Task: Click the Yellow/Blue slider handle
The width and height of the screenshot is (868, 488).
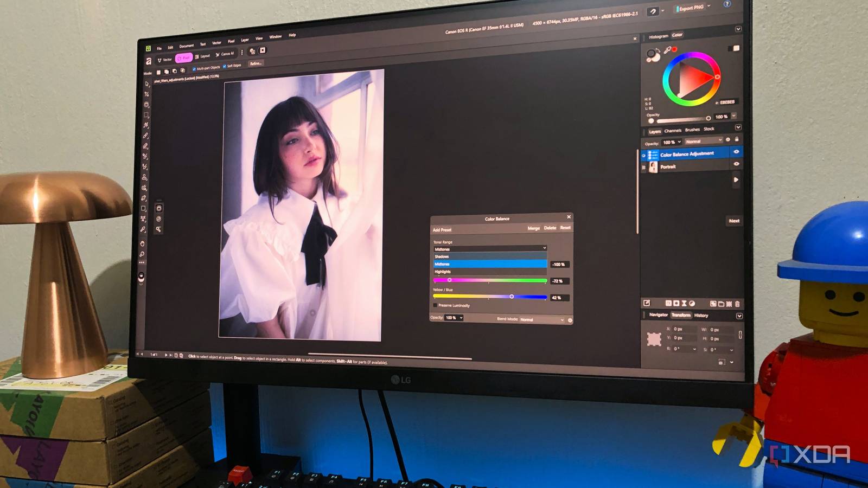Action: [512, 296]
